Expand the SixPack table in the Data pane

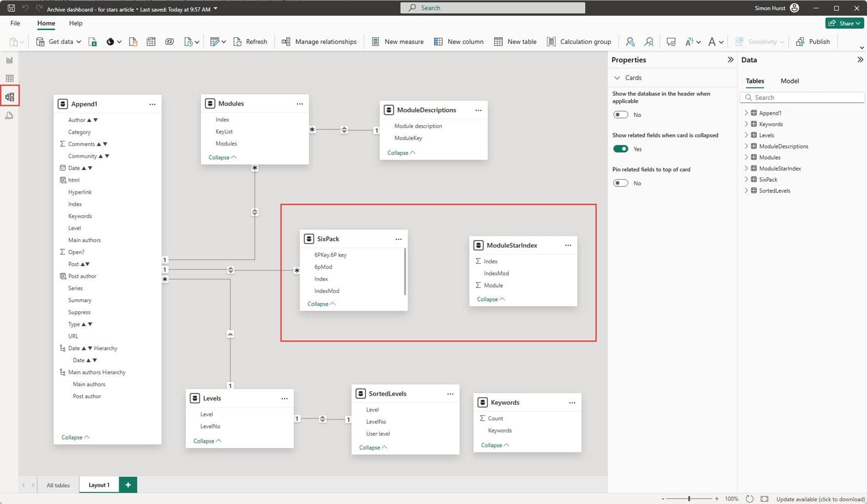tap(747, 179)
